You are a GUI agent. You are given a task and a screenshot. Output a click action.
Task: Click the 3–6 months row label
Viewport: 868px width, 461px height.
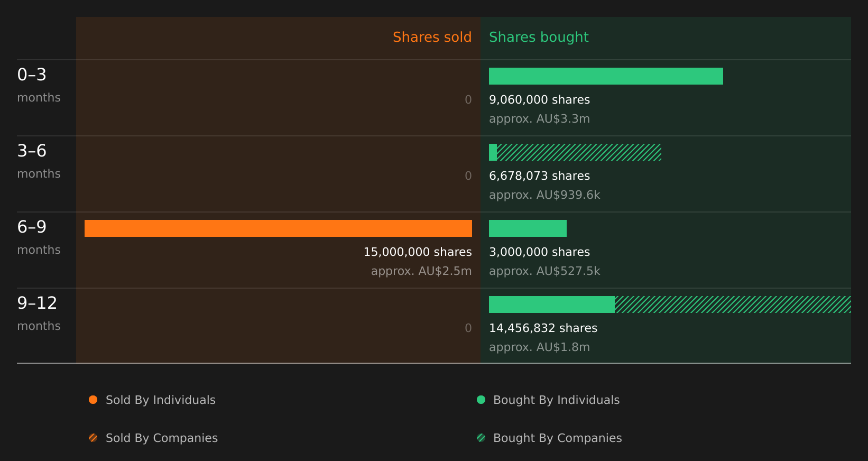(39, 161)
